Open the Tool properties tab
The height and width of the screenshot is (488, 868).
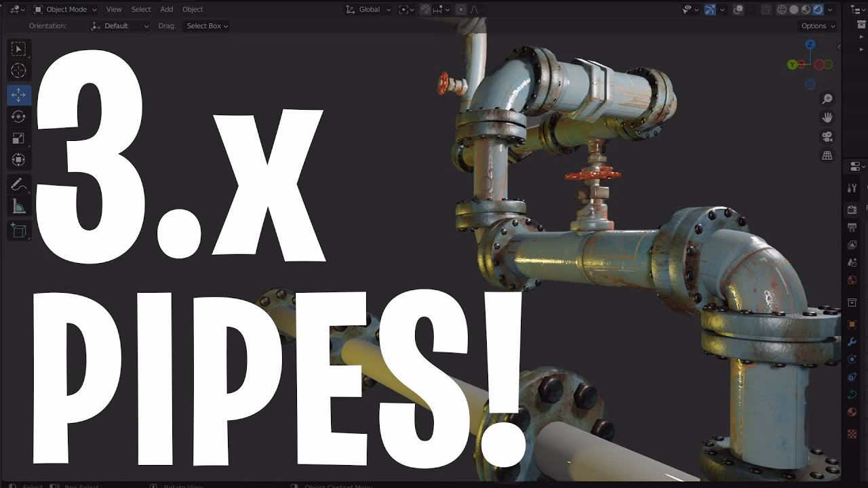(x=852, y=188)
